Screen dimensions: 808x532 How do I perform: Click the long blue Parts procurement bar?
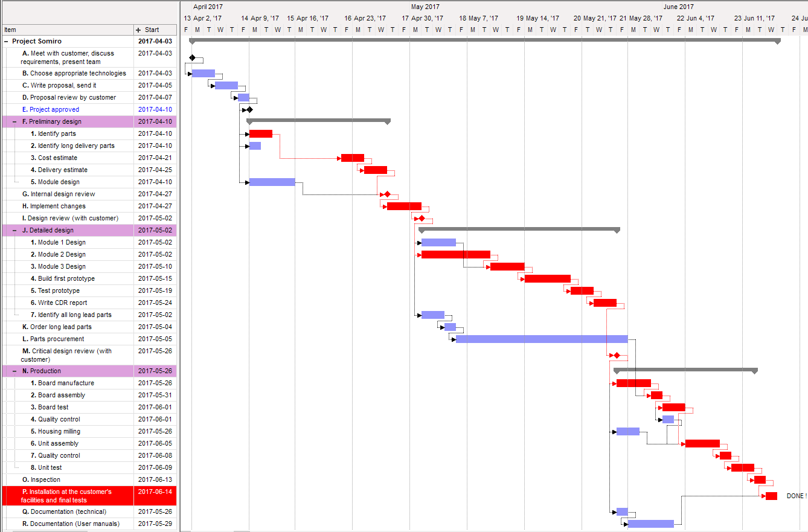coord(541,339)
